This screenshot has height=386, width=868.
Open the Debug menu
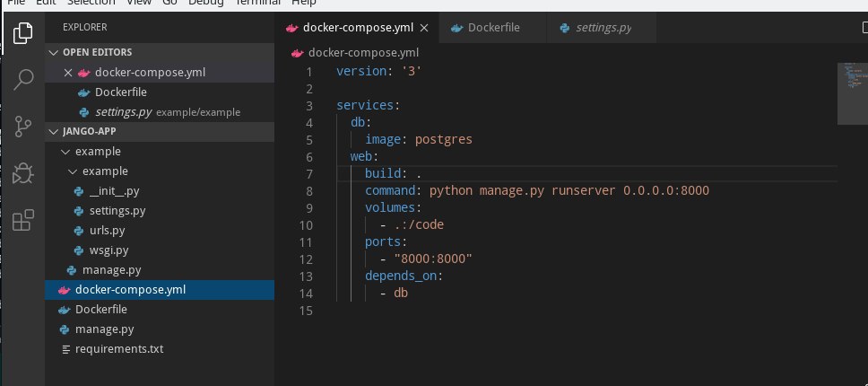(x=206, y=3)
